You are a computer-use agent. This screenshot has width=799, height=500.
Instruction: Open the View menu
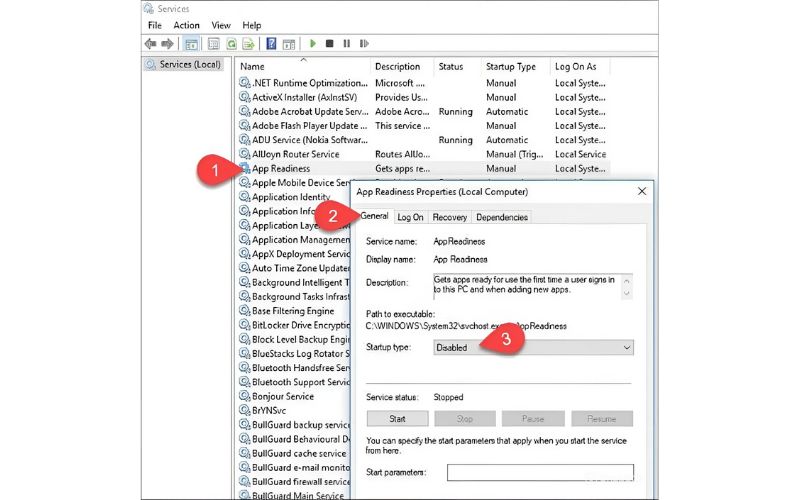coord(221,25)
